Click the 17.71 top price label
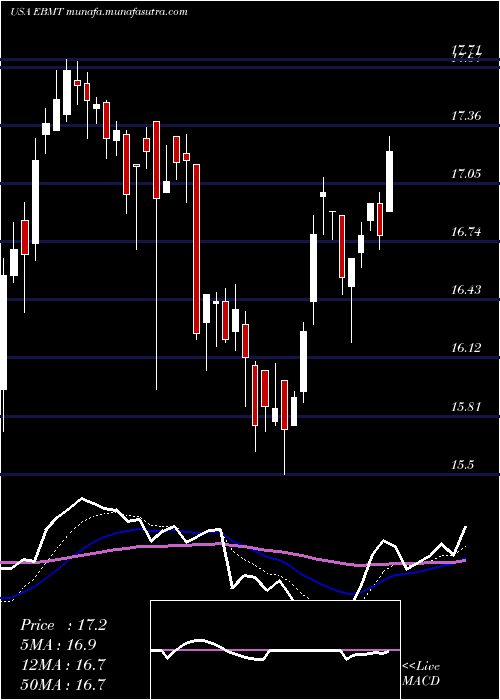This screenshot has height=700, width=500. [x=466, y=50]
